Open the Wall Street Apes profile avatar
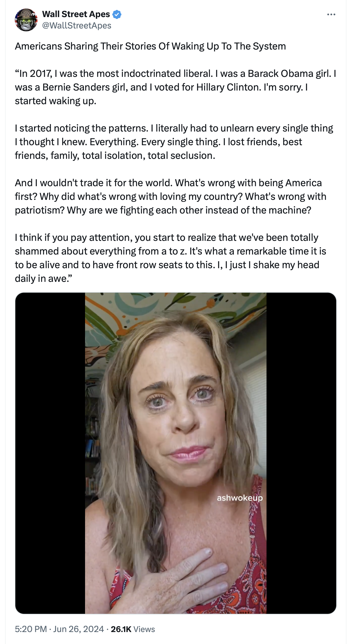351x644 pixels. coord(26,20)
